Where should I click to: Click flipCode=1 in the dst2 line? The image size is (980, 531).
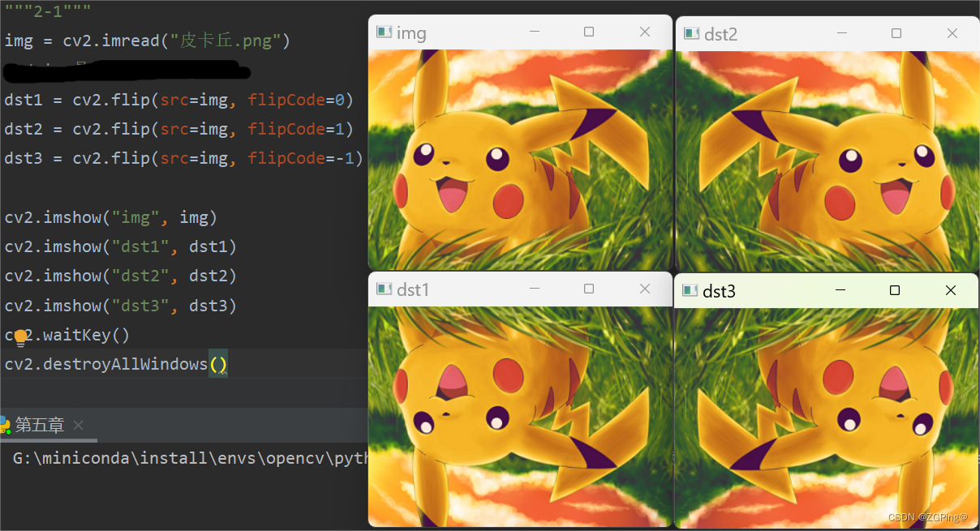tap(296, 129)
